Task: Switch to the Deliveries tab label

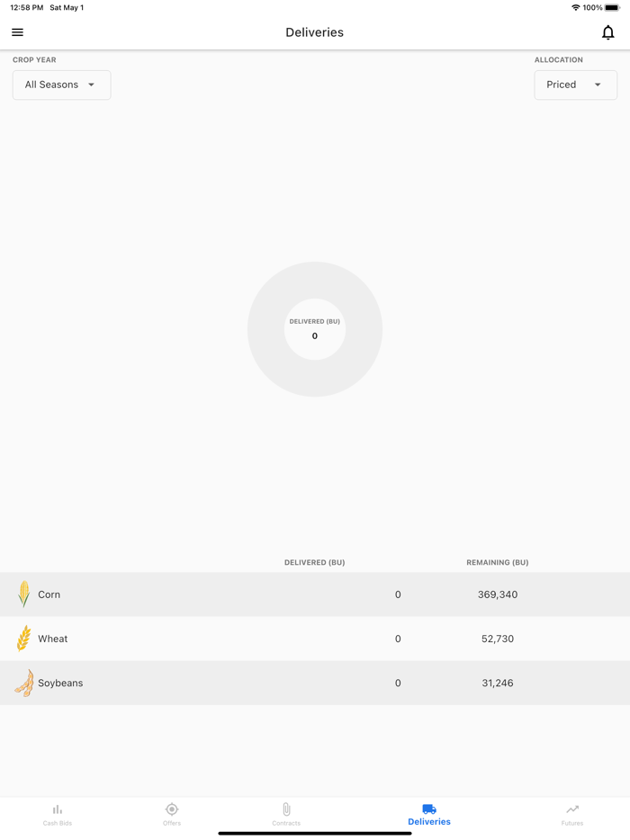Action: 429,822
